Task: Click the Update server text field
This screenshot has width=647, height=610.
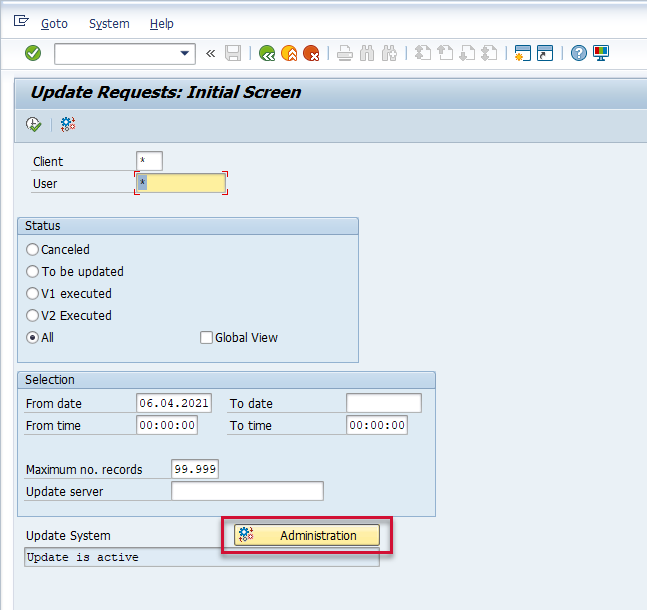Action: click(x=247, y=491)
